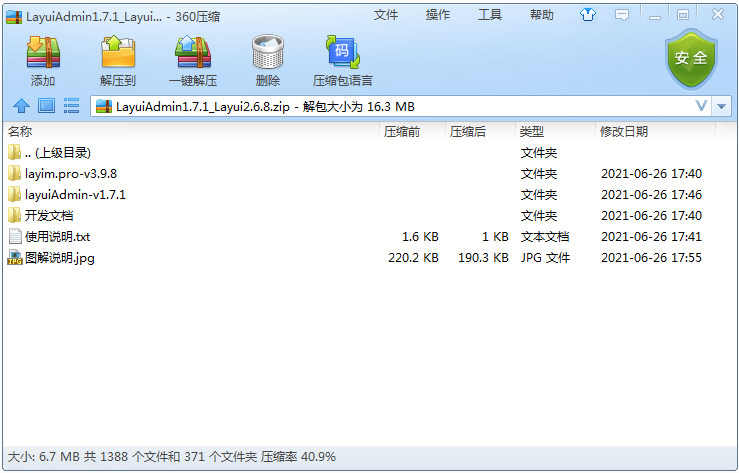Click the 360压缩 app icon in title bar
Viewport: 739px width, 473px height.
click(14, 16)
